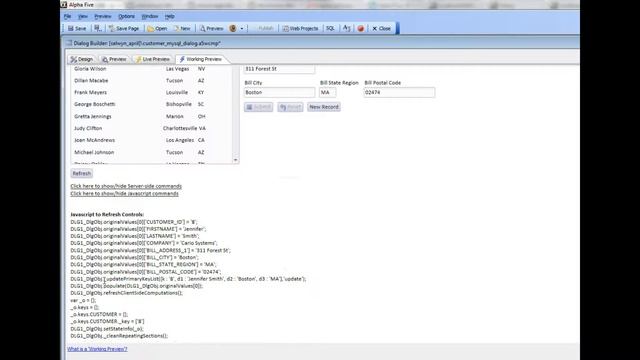Click the SQL toolbar button
Viewport: 640px width, 360px height.
click(330, 29)
